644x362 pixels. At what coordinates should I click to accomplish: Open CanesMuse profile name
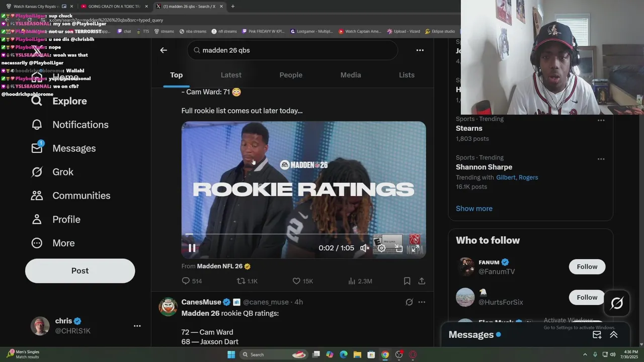tap(201, 302)
